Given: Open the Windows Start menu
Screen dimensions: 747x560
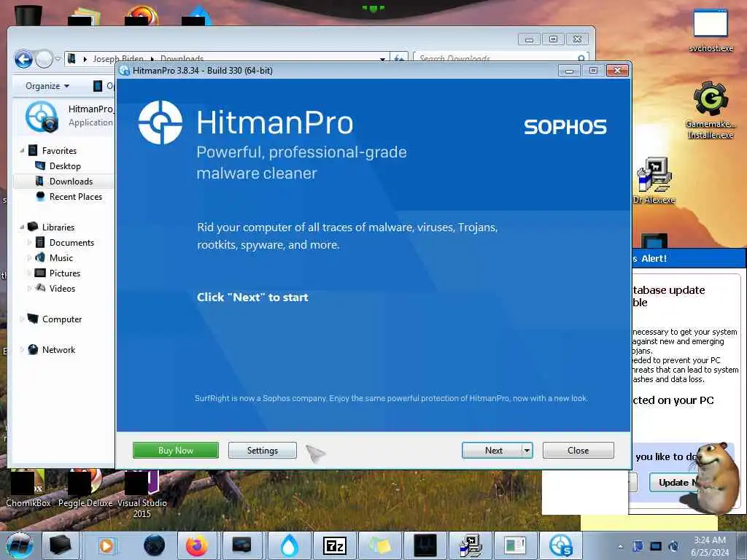Looking at the screenshot, I should click(19, 545).
